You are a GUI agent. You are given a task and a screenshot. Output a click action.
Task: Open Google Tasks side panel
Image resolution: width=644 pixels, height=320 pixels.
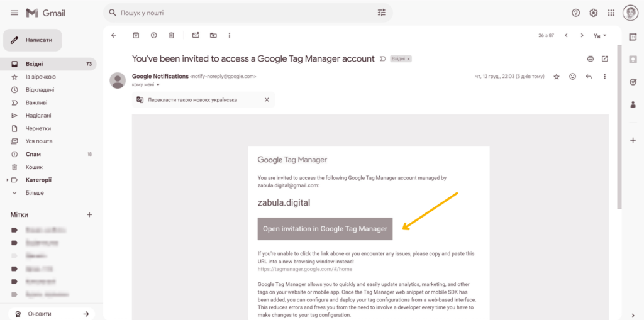(x=633, y=82)
